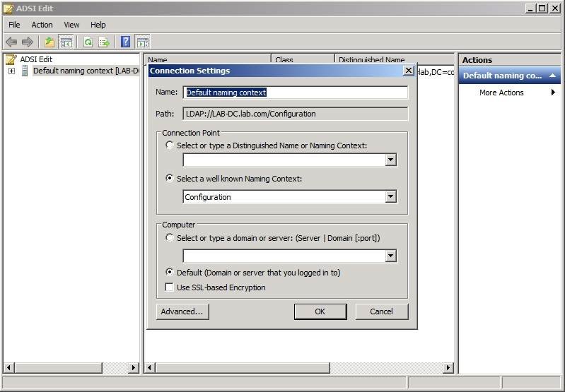Enable Use SSL-based Encryption checkbox

pos(169,287)
